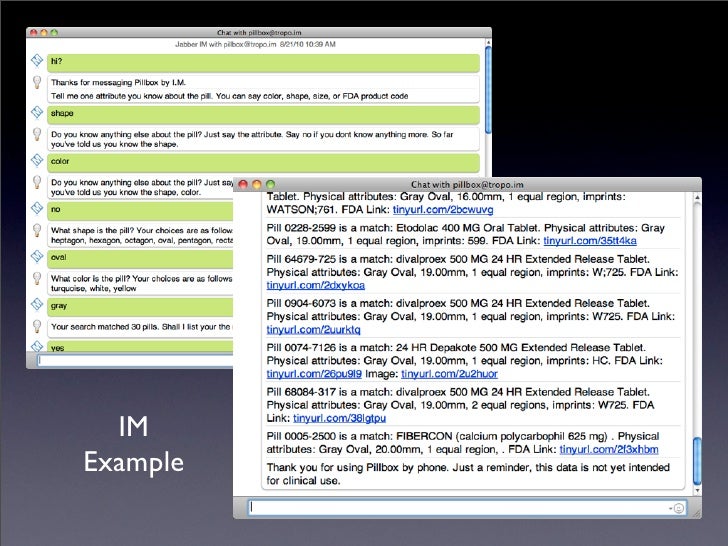Click the message input field in front chat window
728x546 pixels.
(x=467, y=507)
